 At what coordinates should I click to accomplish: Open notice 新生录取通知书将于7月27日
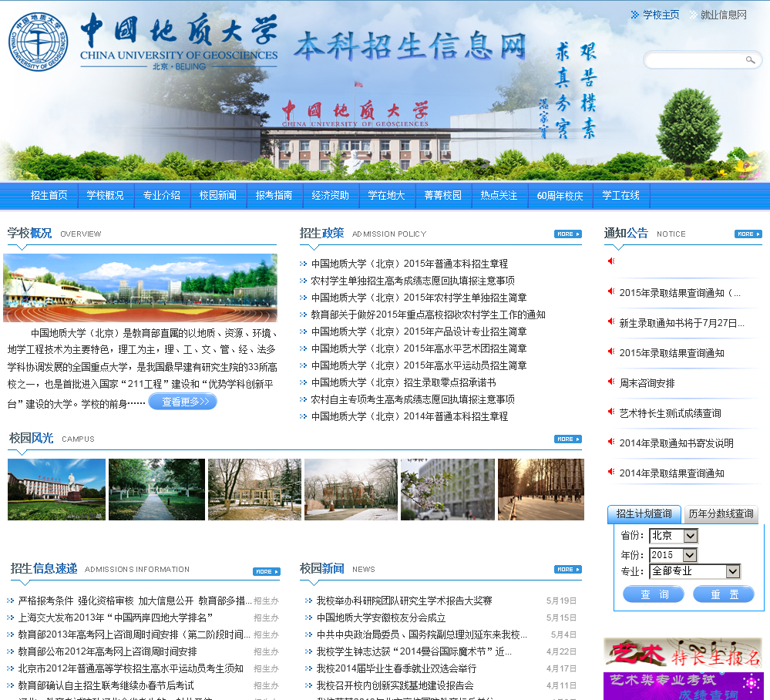pos(681,323)
